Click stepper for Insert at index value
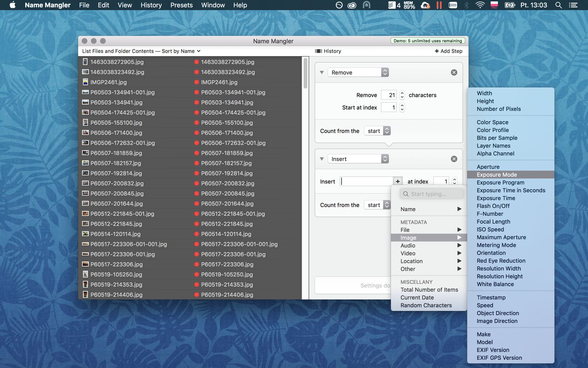The image size is (588, 368). click(454, 181)
